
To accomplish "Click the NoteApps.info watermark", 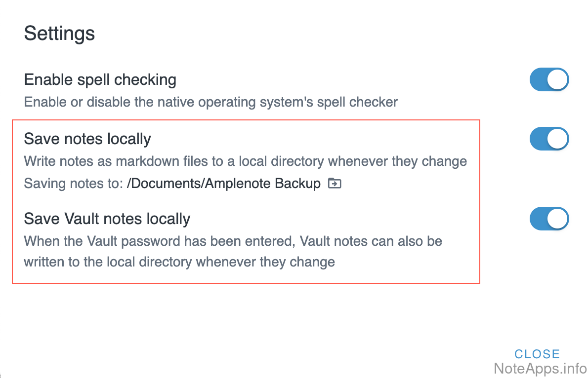I will [x=540, y=368].
